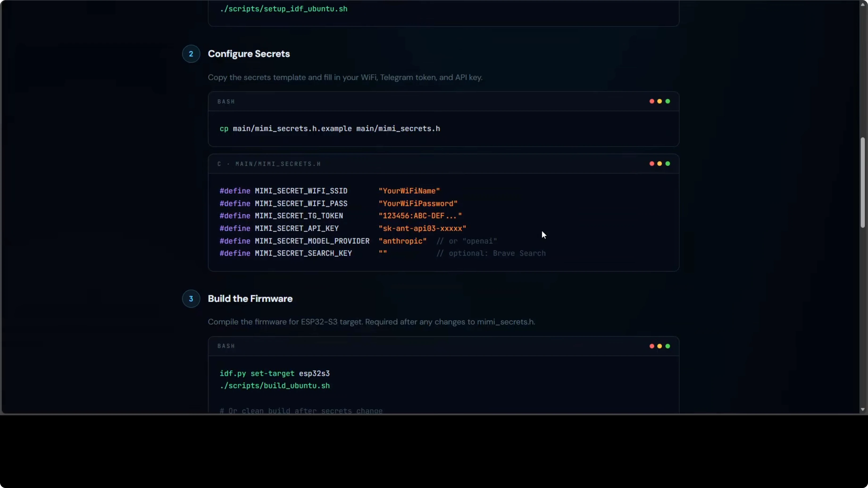This screenshot has height=488, width=868.
Task: Select the BASH label on the cp code block
Action: point(226,101)
